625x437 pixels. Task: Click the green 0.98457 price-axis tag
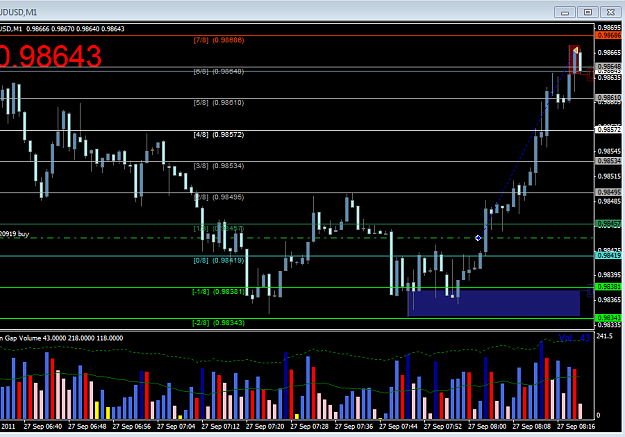609,224
